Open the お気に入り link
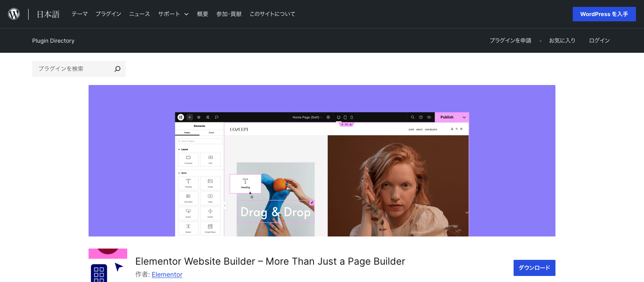 pyautogui.click(x=562, y=41)
